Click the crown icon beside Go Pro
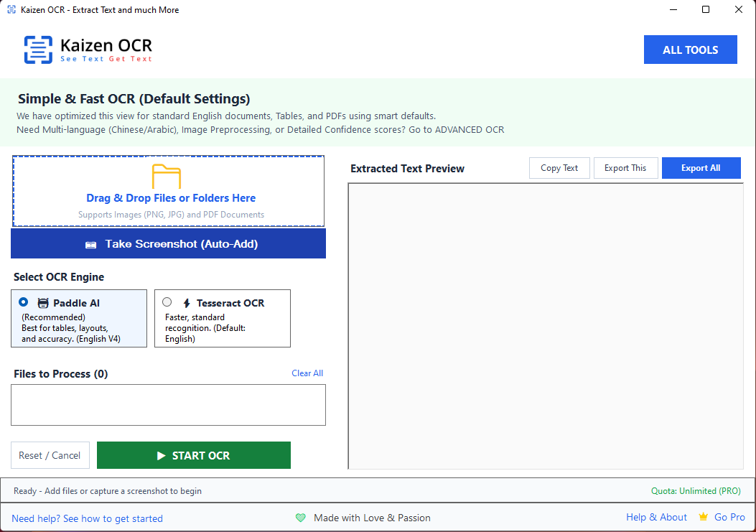Screen dimensions: 756x532 [704, 517]
